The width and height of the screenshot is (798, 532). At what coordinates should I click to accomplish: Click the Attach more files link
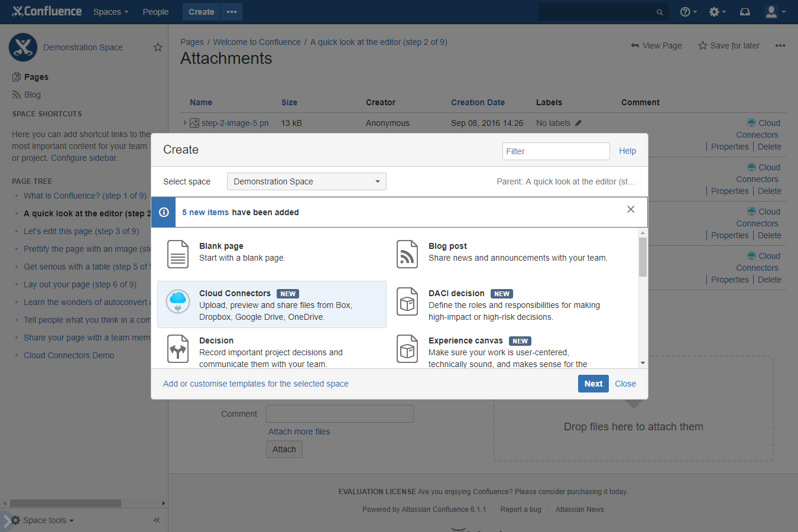tap(299, 432)
